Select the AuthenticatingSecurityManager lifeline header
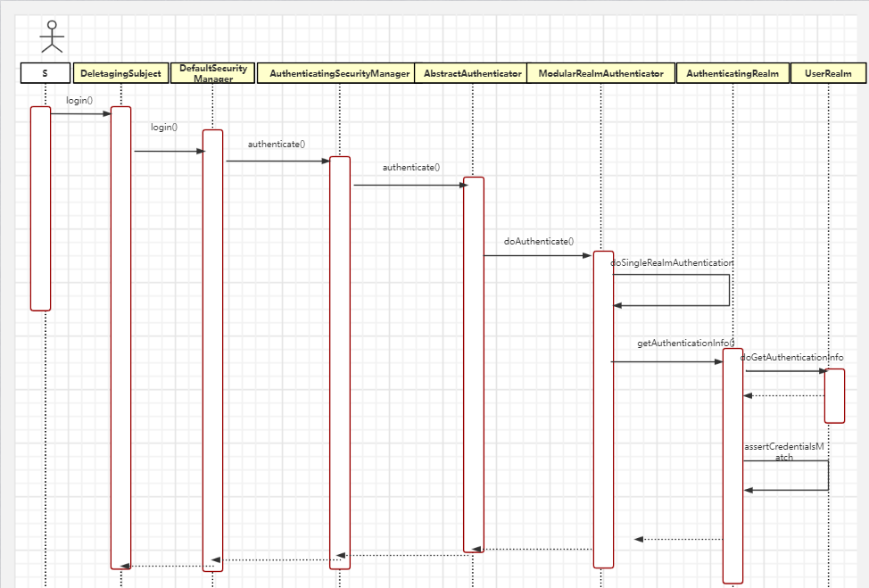The height and width of the screenshot is (588, 869). [339, 73]
